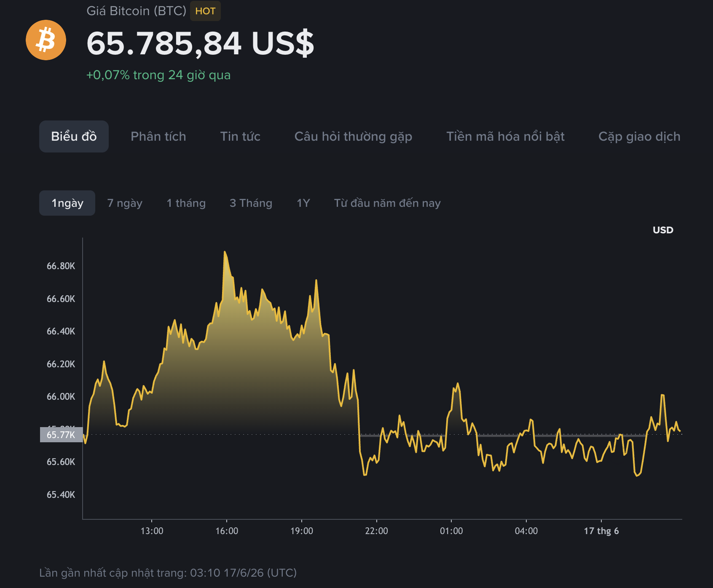
Task: Click the 65.785,84 US$ price value
Action: pos(200,43)
